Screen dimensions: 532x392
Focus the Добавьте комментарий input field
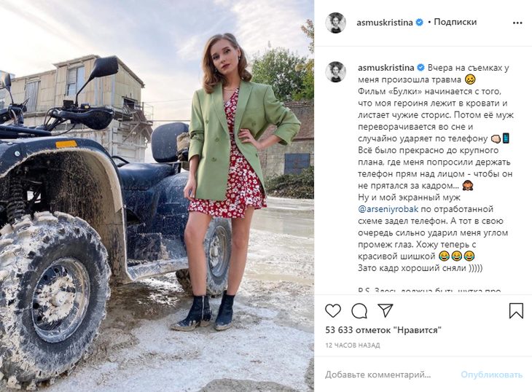(390, 375)
